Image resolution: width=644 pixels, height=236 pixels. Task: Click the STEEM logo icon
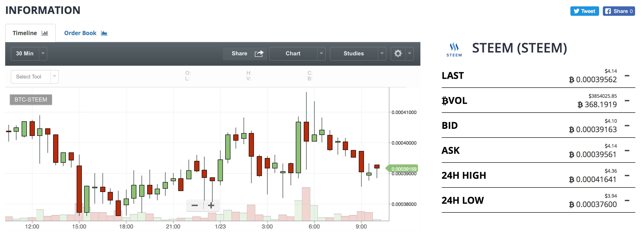(454, 50)
